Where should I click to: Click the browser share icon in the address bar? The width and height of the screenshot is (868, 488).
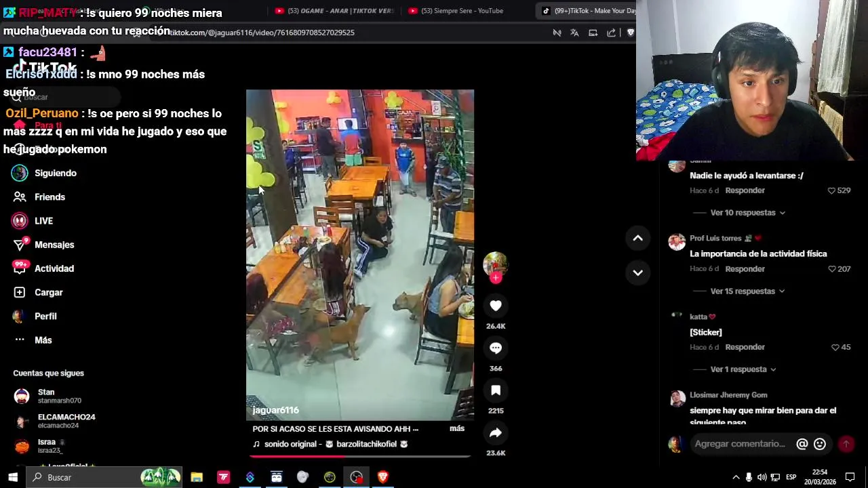611,33
